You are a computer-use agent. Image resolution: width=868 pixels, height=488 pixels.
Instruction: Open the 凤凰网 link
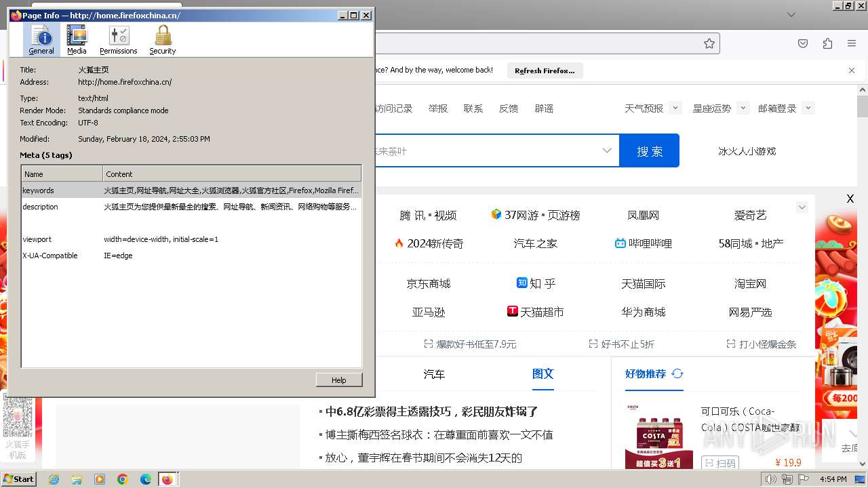click(644, 215)
